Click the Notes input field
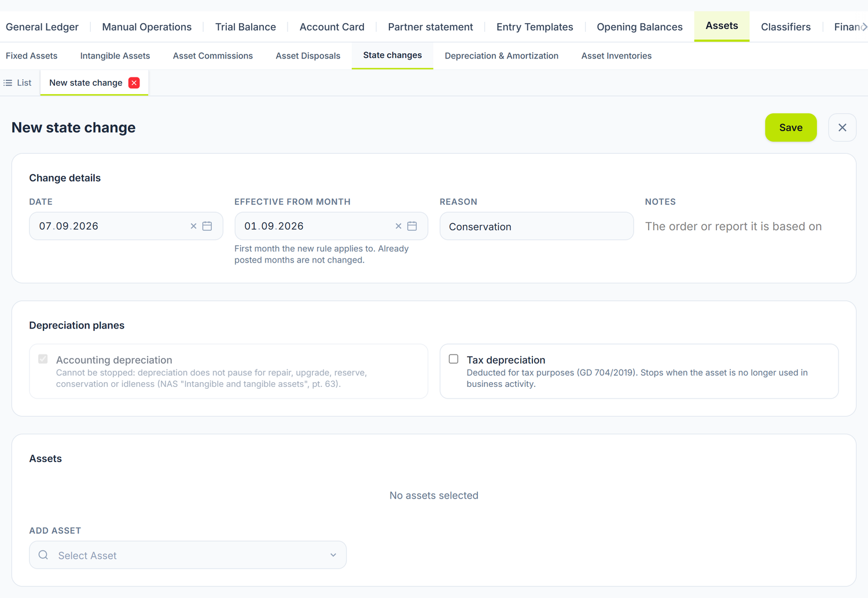Image resolution: width=868 pixels, height=598 pixels. coord(742,226)
